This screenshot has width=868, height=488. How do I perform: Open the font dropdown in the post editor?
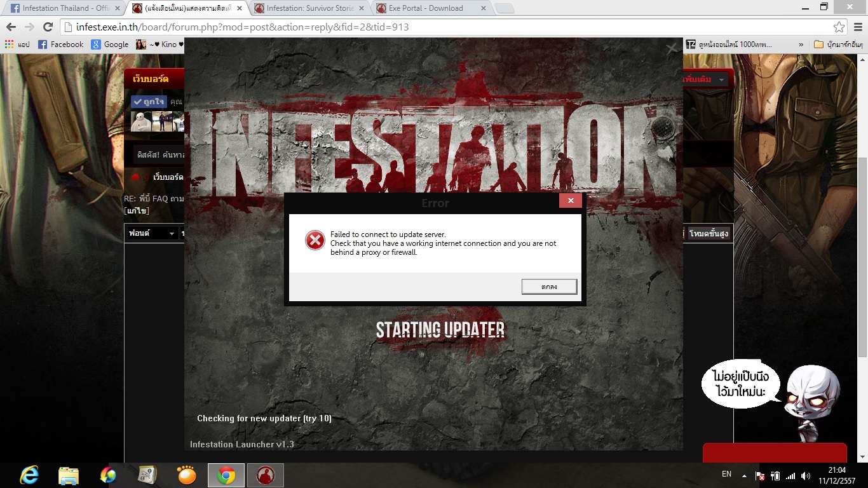click(152, 234)
